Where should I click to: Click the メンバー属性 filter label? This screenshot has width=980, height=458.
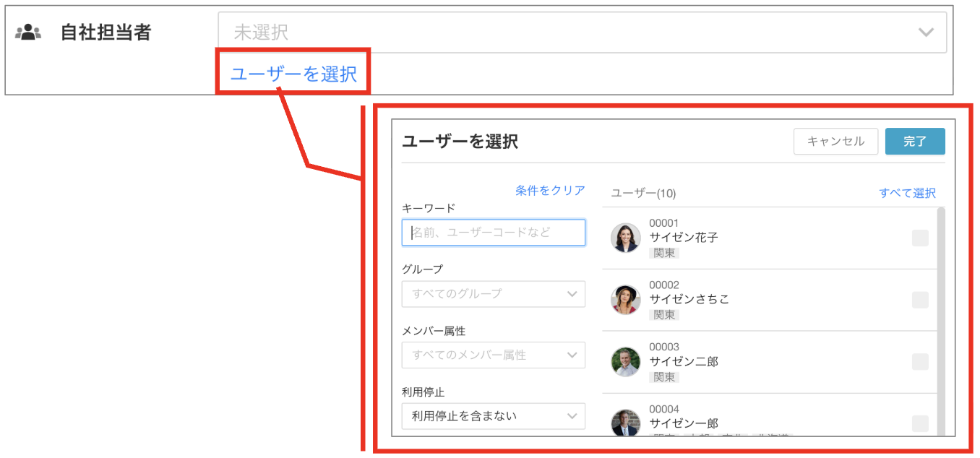click(x=434, y=331)
